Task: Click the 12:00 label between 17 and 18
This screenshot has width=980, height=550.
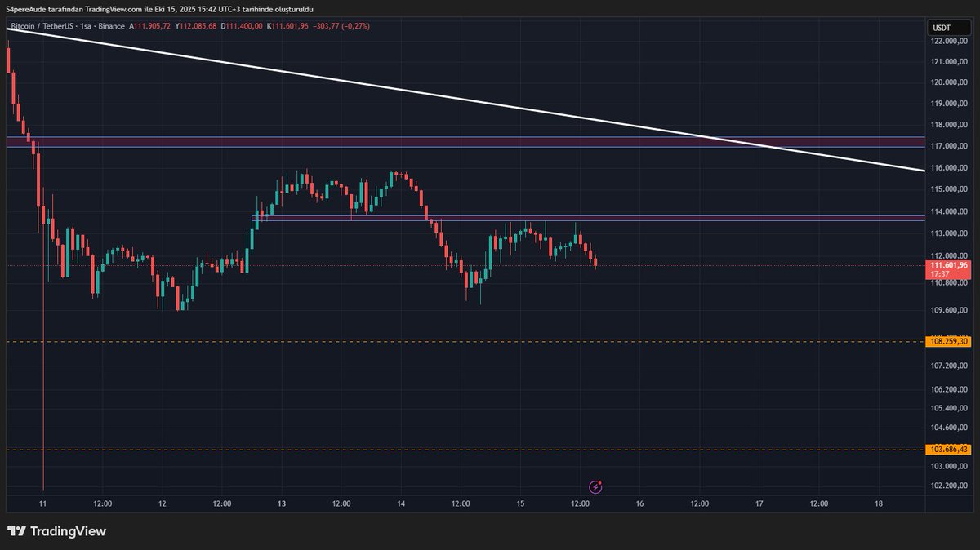Action: coord(818,503)
